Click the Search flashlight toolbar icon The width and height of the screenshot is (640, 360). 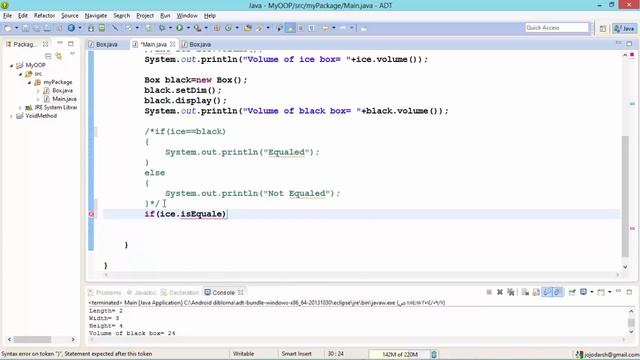coord(260,28)
